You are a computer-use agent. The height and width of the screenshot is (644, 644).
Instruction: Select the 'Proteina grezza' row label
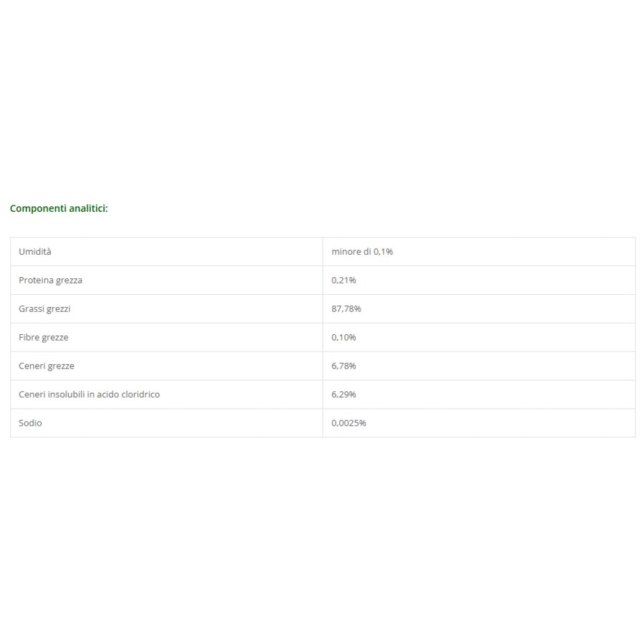point(50,280)
